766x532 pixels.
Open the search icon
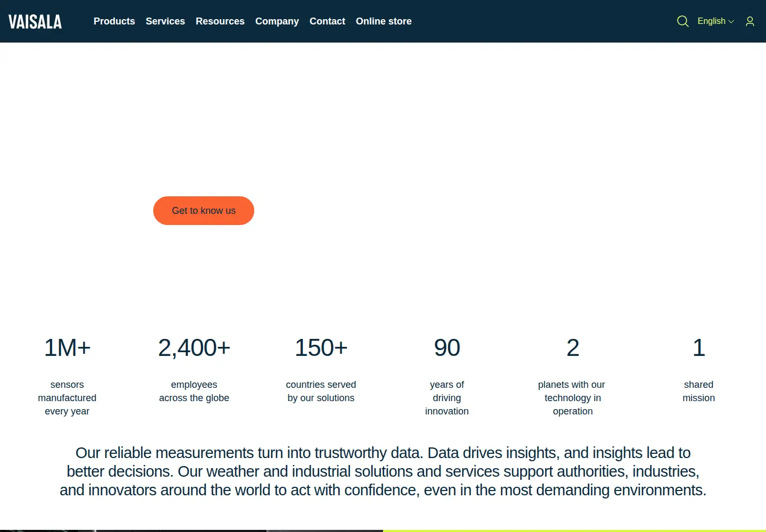coord(682,21)
